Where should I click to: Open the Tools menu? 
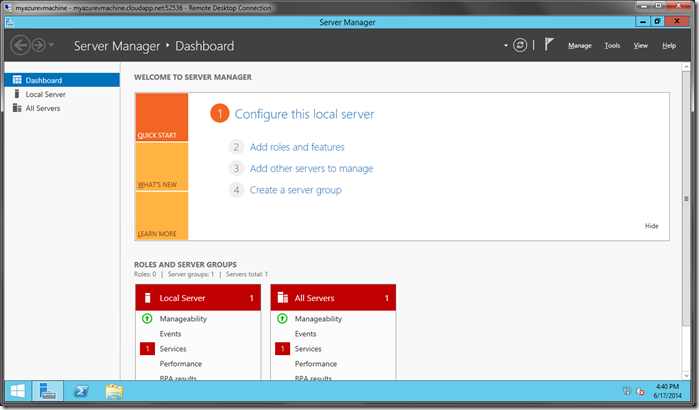[x=612, y=45]
